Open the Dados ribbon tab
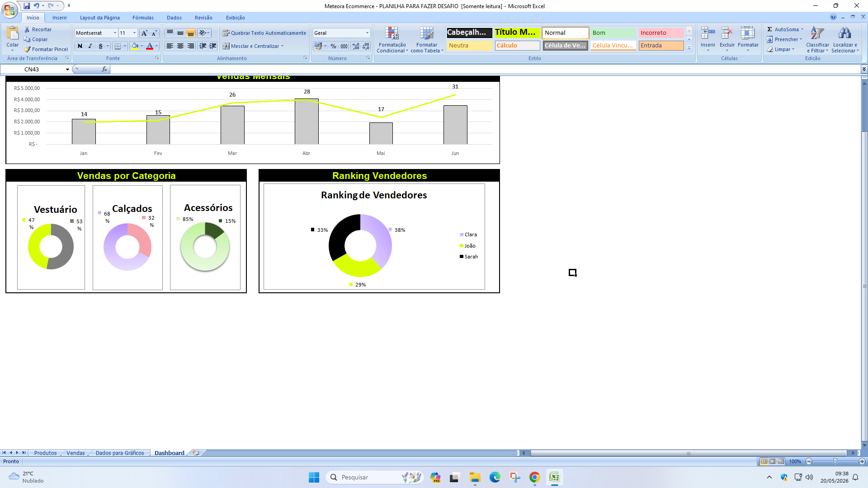The height and width of the screenshot is (488, 868). 174,18
